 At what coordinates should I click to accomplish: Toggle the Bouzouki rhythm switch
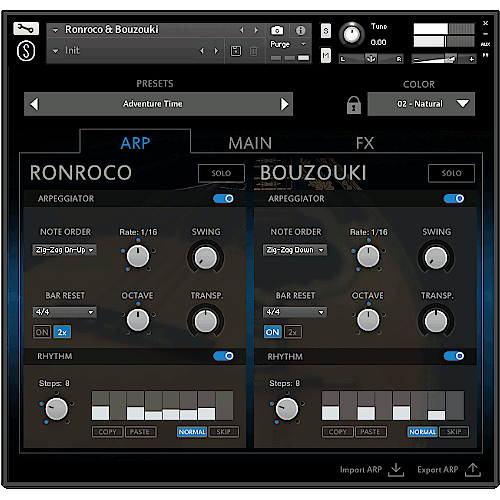[454, 356]
